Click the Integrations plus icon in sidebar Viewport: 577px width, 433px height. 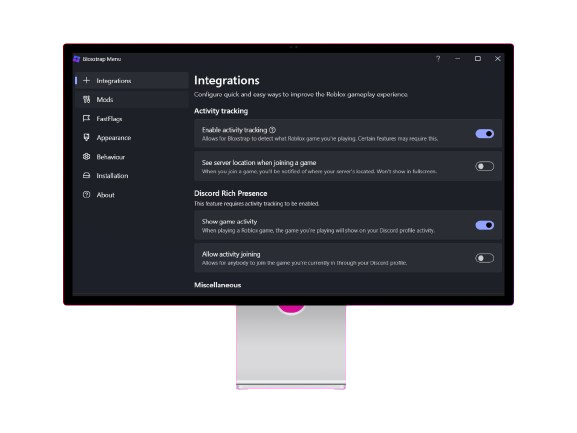pos(86,80)
